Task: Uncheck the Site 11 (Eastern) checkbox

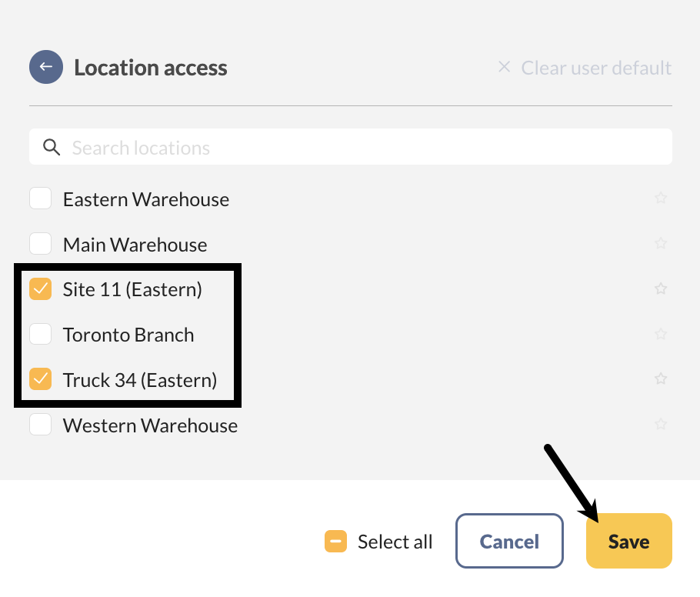Action: pyautogui.click(x=41, y=289)
